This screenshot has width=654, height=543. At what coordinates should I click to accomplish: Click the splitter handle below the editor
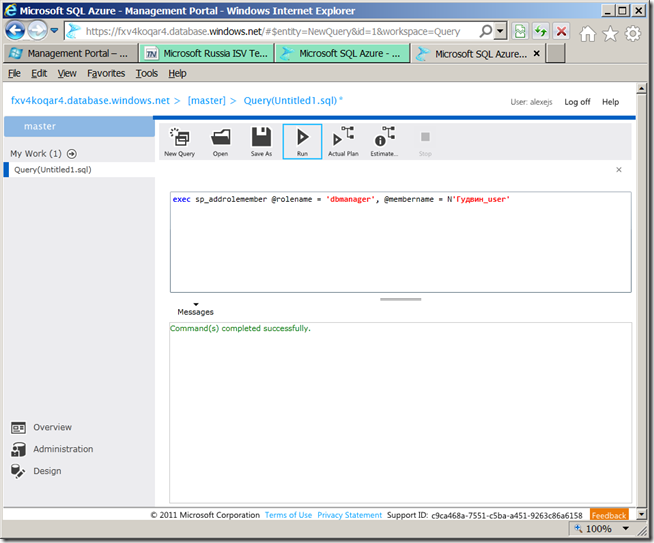click(400, 299)
